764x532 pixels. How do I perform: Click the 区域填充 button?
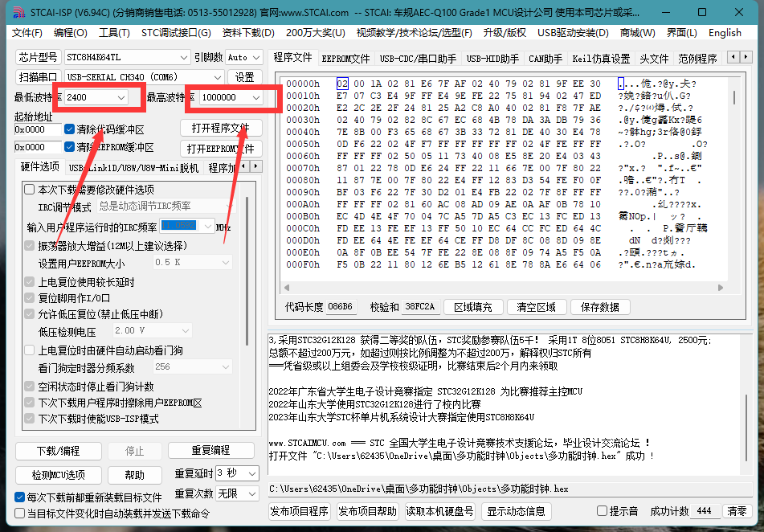(472, 307)
